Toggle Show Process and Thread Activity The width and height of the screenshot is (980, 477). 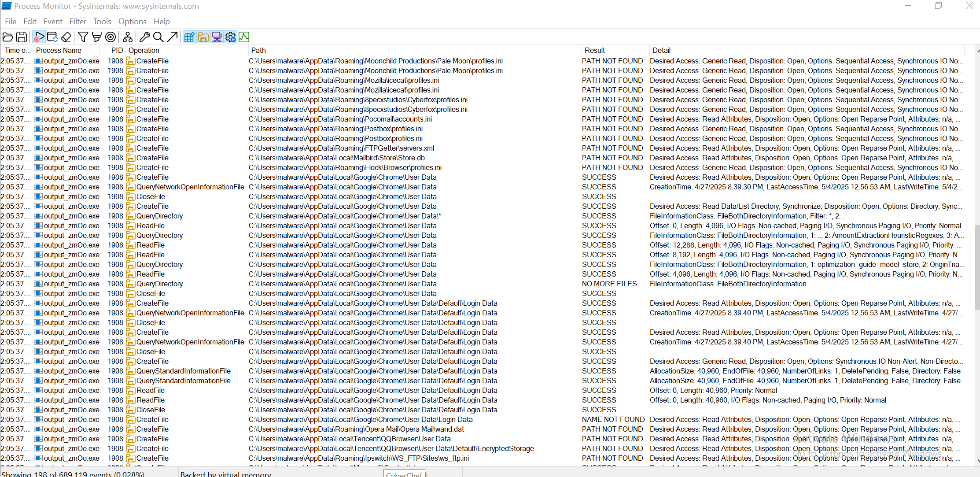click(230, 37)
